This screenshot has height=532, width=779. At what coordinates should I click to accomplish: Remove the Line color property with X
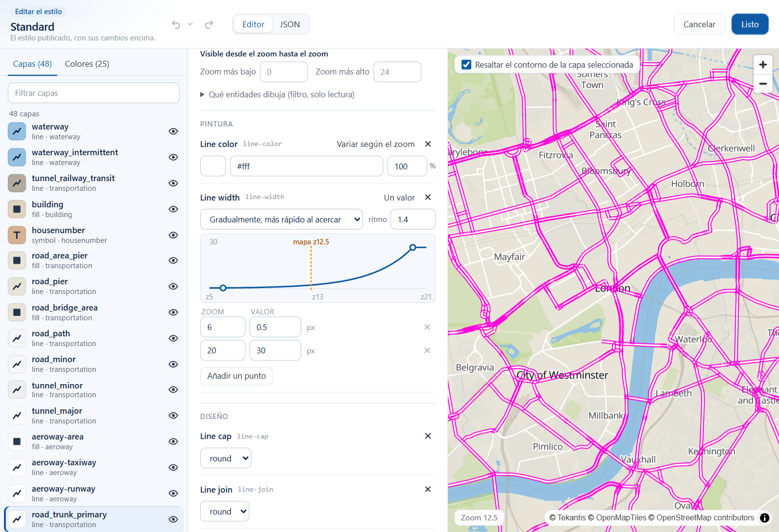(x=428, y=144)
